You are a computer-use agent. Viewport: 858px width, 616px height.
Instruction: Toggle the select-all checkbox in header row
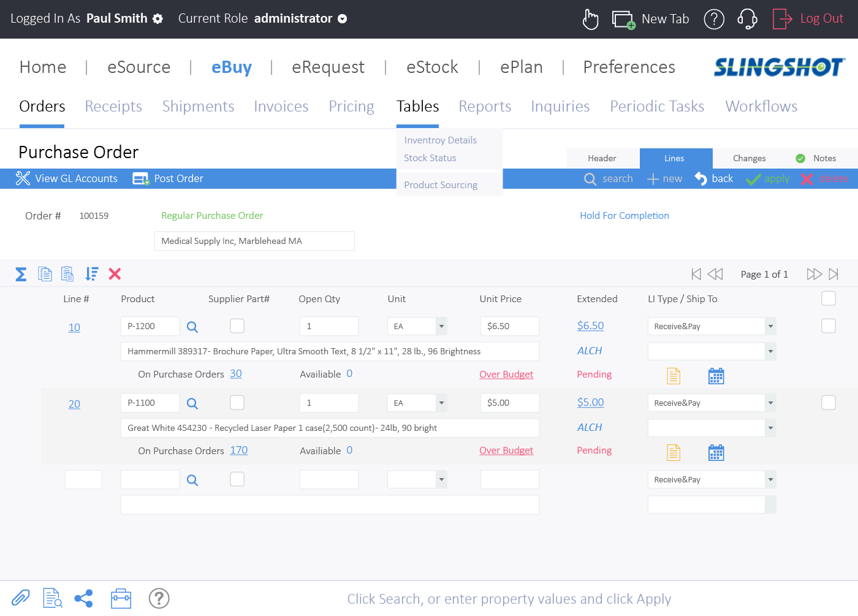point(828,298)
